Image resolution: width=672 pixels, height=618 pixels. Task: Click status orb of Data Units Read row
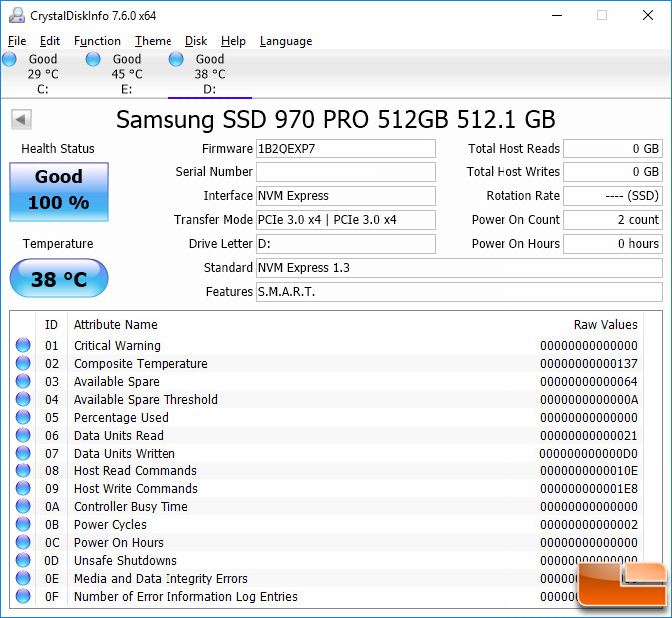click(23, 435)
